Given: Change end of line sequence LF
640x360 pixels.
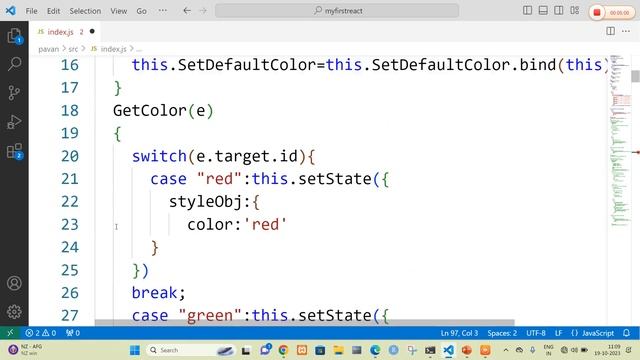Looking at the screenshot, I should click(558, 333).
